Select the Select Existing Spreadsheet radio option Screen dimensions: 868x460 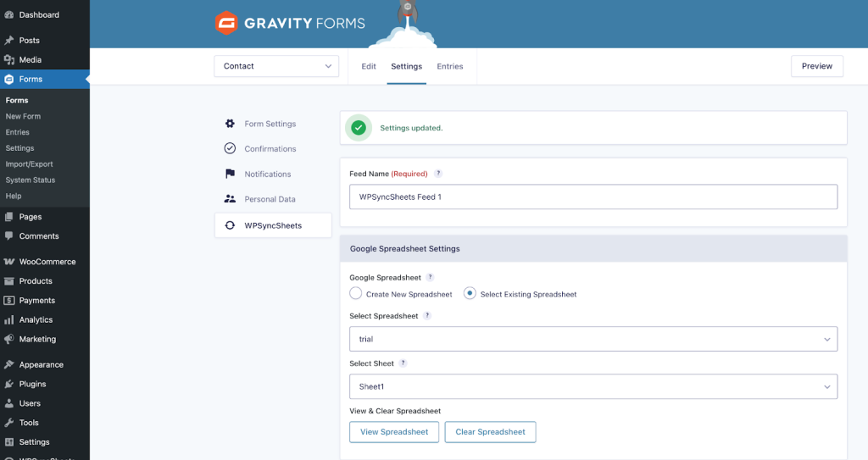tap(470, 294)
